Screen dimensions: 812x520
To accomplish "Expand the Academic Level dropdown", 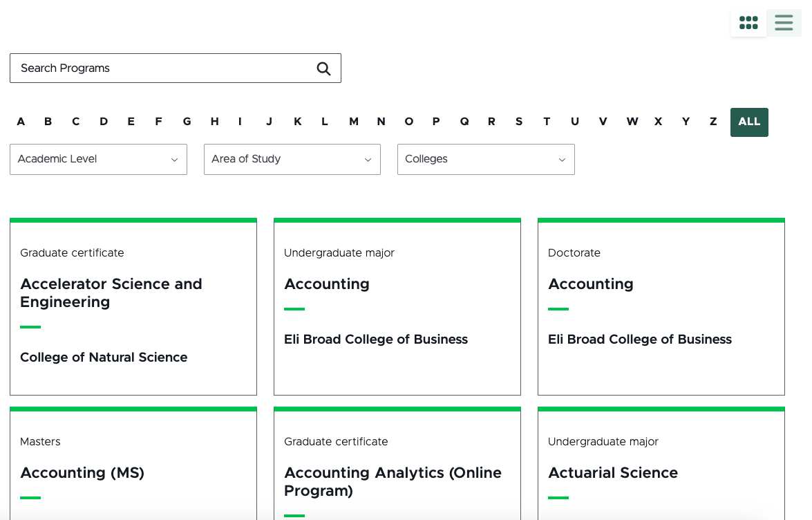I will pyautogui.click(x=98, y=159).
